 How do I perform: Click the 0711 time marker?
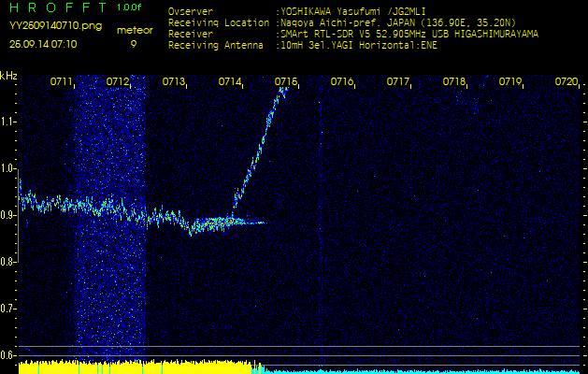coord(62,82)
